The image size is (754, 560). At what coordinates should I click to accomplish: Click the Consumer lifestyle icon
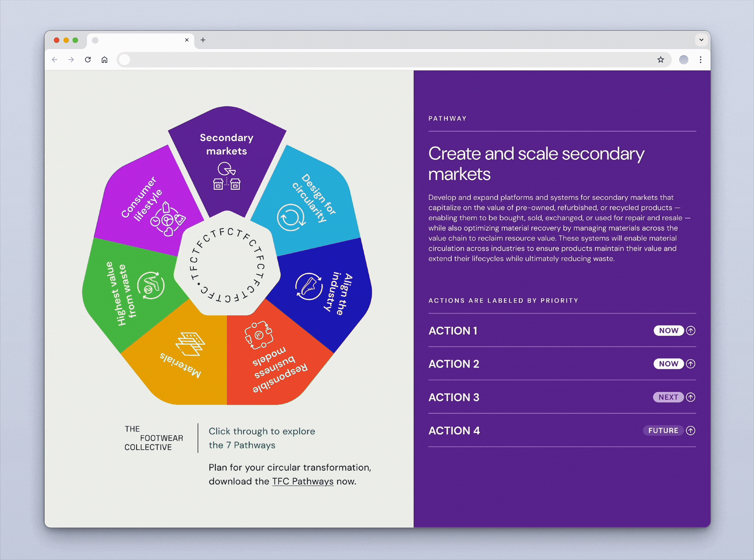(x=167, y=220)
